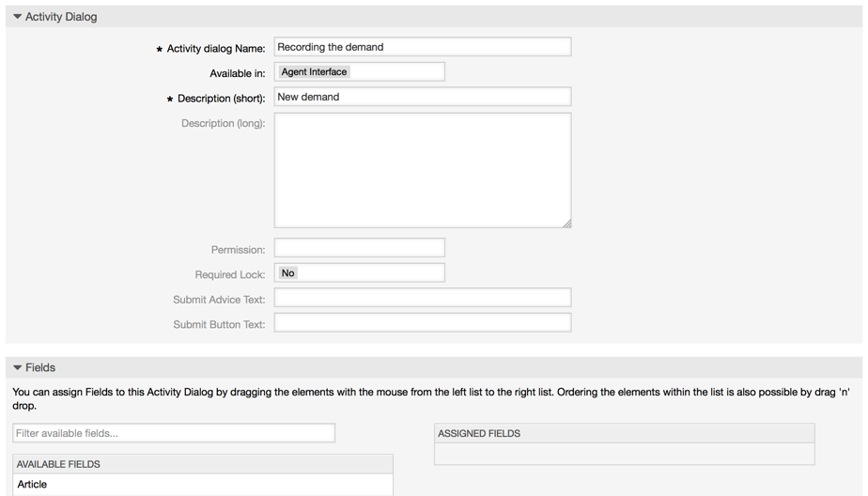Click the Description (short) label
This screenshot has width=868, height=496.
(221, 98)
